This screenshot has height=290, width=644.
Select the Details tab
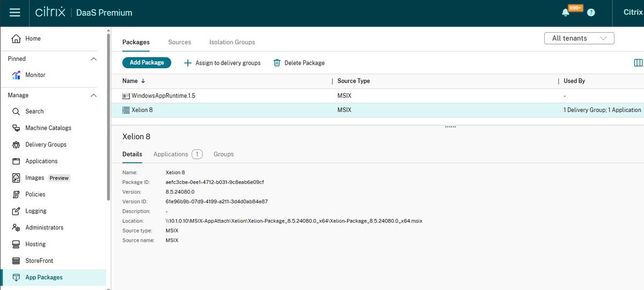[x=132, y=154]
